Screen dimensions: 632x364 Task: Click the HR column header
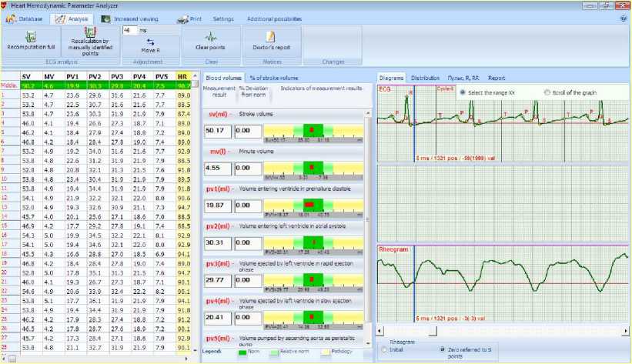182,77
